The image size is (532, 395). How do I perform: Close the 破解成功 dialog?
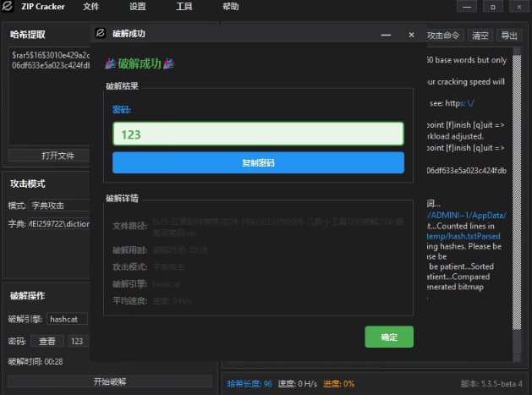(x=411, y=36)
